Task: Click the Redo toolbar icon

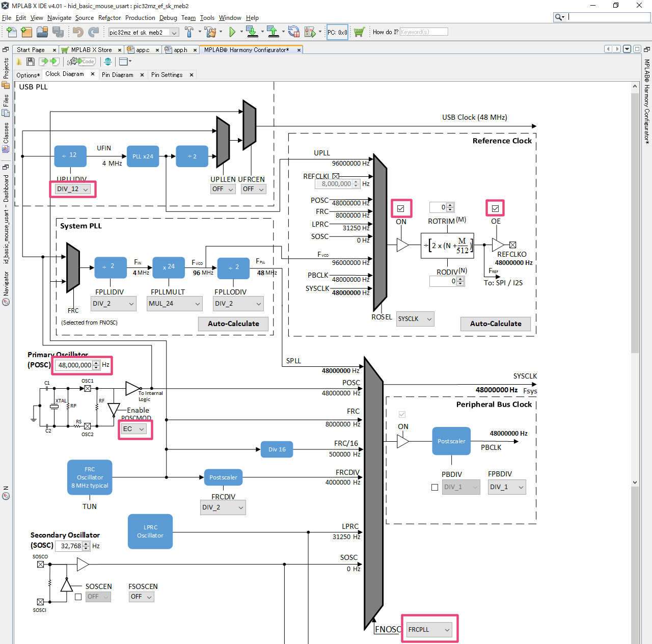Action: tap(93, 32)
